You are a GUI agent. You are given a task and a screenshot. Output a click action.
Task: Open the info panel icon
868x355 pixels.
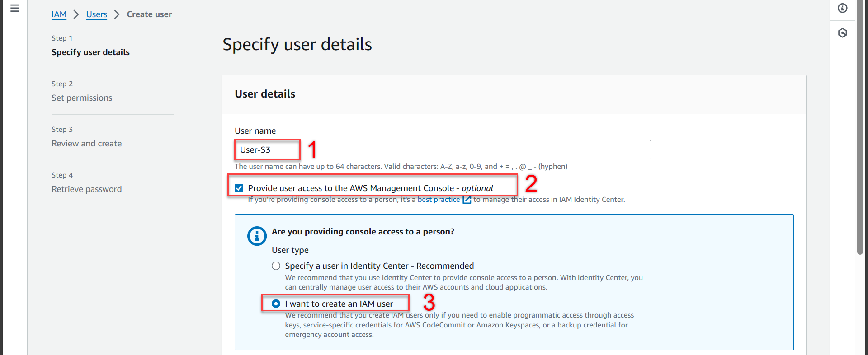coord(843,8)
